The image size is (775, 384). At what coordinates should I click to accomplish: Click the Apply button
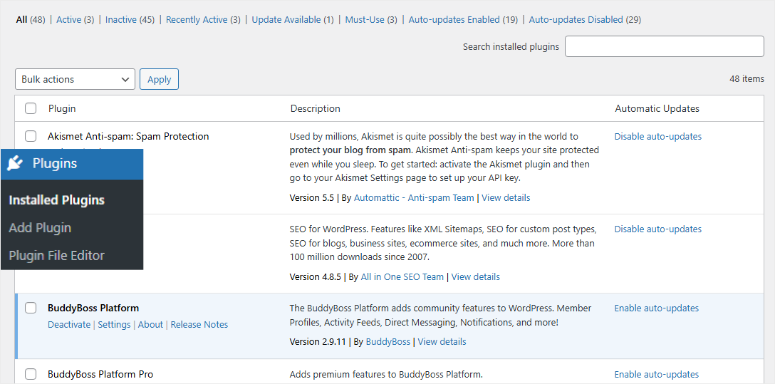(x=159, y=79)
